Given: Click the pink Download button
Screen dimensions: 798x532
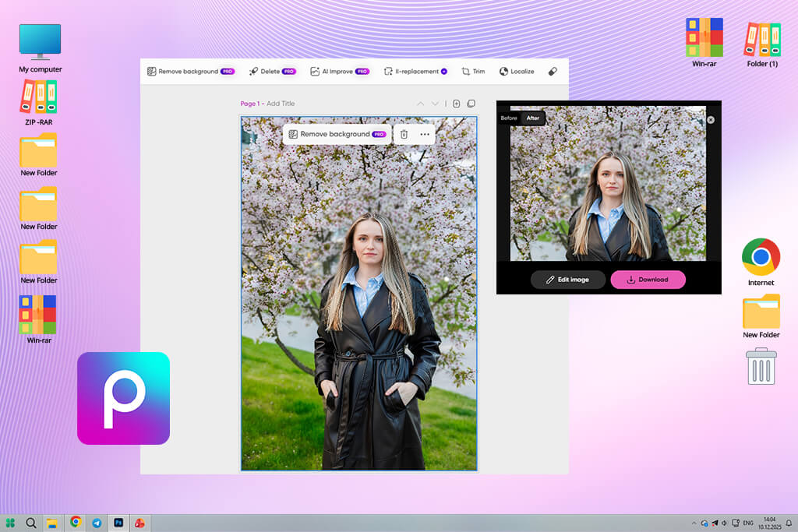Looking at the screenshot, I should tap(648, 279).
